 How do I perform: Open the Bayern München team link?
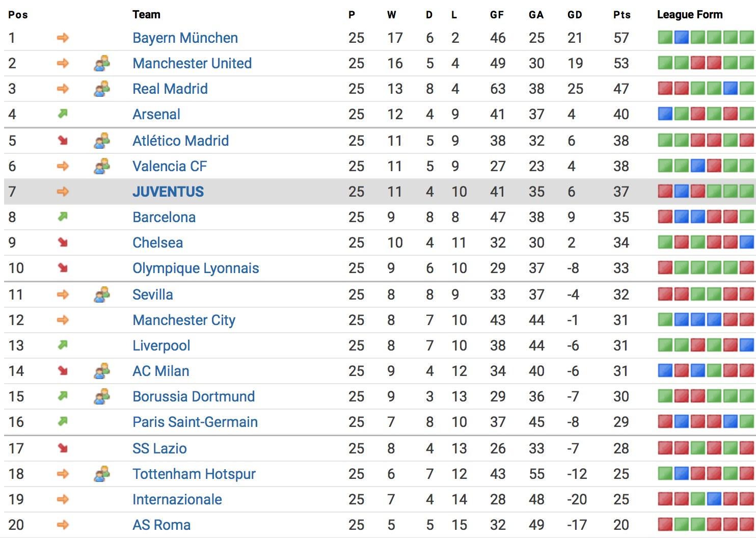(x=185, y=38)
